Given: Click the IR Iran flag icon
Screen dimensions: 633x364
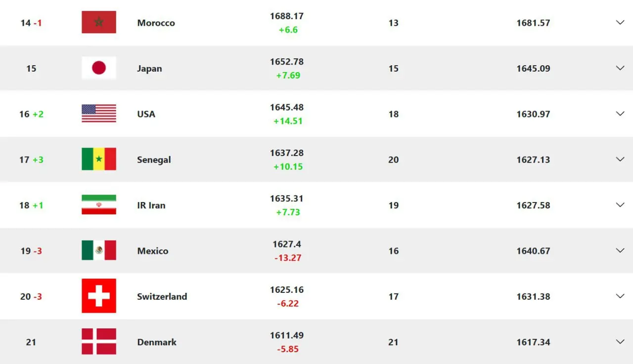Looking at the screenshot, I should coord(99,205).
